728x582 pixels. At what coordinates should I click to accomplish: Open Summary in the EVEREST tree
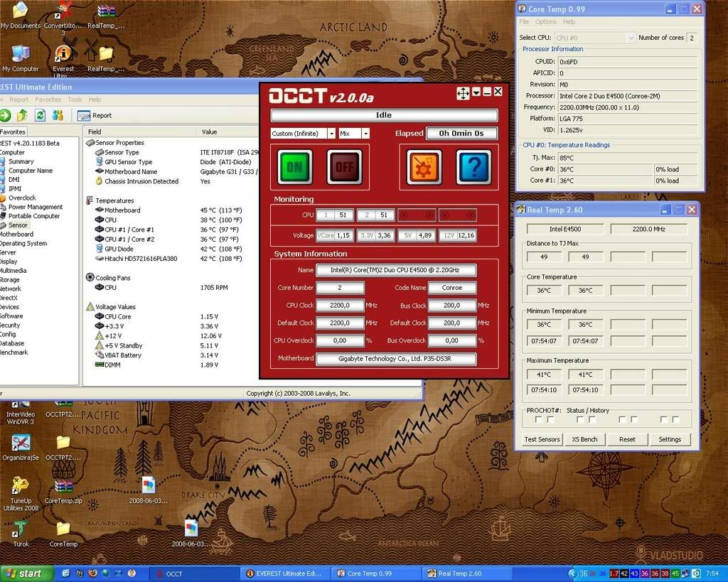21,161
